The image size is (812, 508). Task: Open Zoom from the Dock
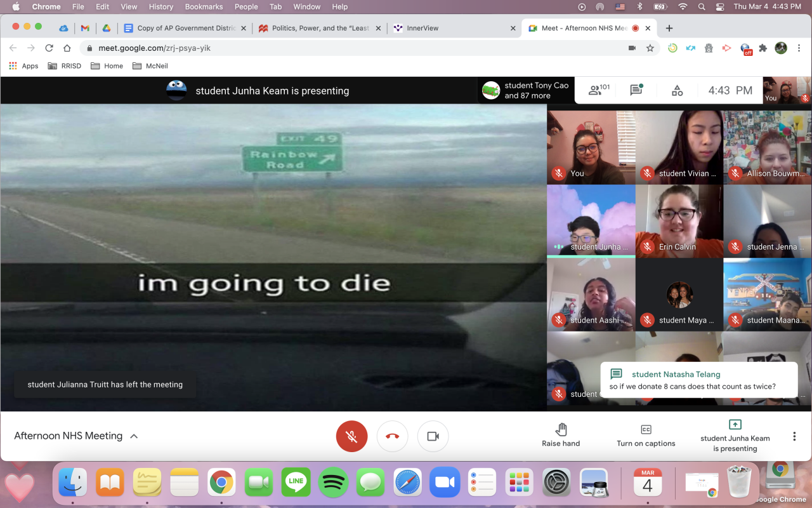point(445,483)
